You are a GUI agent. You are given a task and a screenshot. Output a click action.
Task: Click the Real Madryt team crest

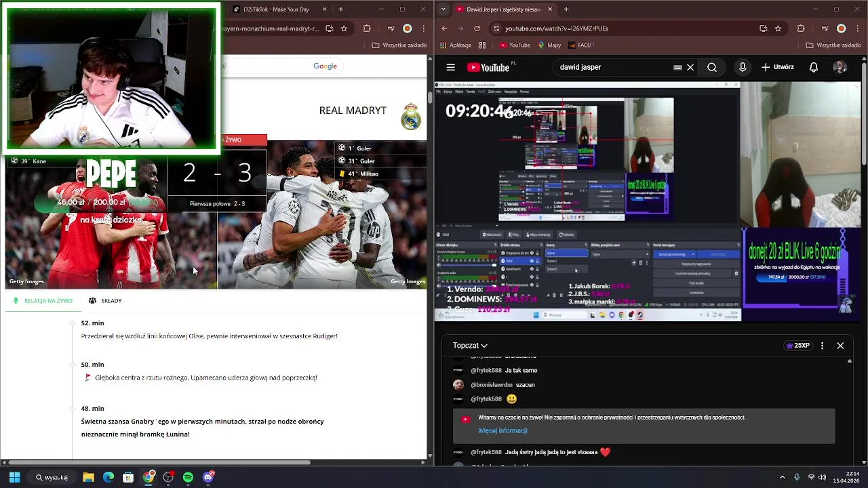point(410,116)
